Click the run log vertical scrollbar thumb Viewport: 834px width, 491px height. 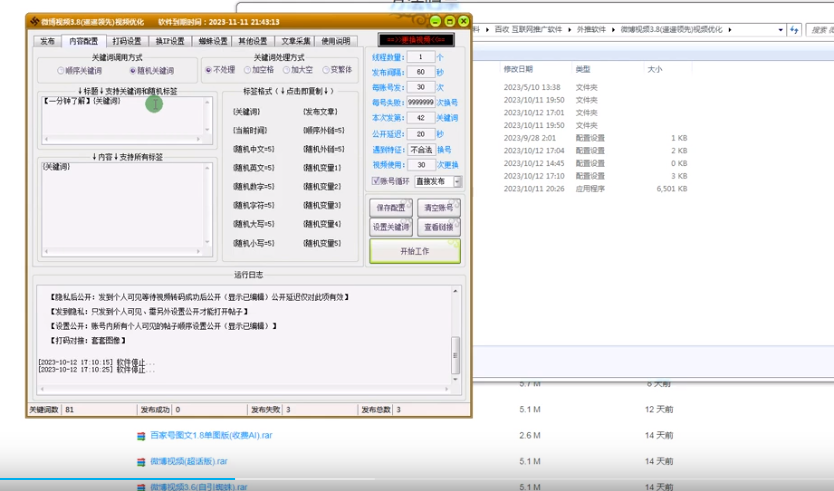click(x=455, y=355)
